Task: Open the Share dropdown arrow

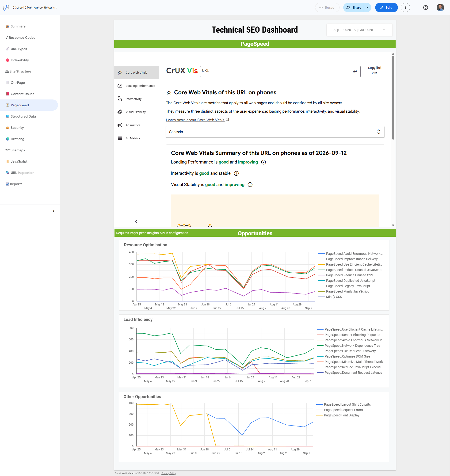Action: coord(367,8)
